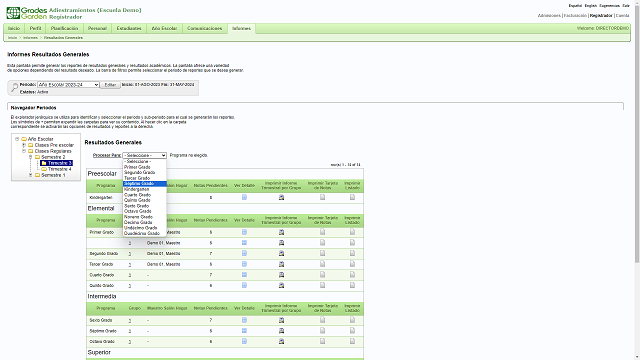Viewport: 640px width, 360px height.
Task: Click the page vertical scrollbar
Action: coord(637,135)
